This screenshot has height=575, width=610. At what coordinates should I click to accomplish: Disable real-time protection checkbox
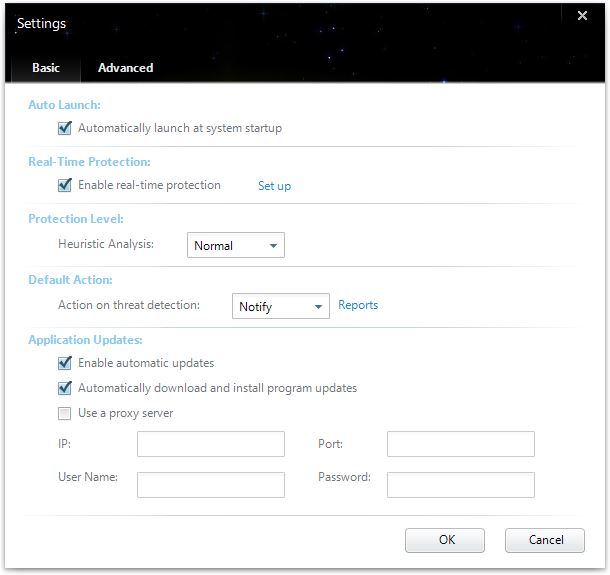click(65, 185)
